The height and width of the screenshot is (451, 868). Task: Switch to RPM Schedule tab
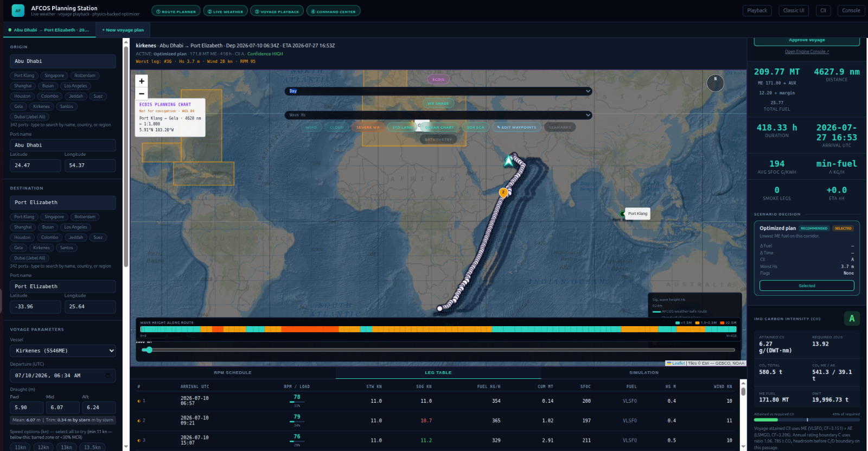233,373
